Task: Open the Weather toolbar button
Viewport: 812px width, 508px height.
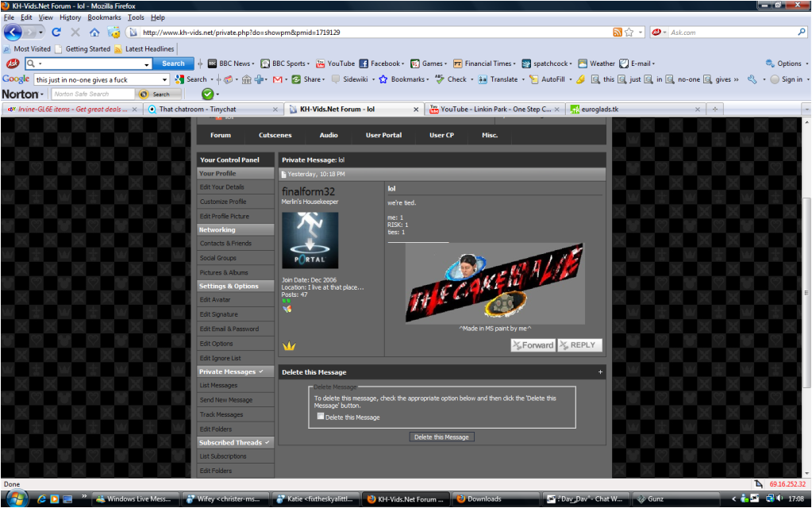Action: pyautogui.click(x=597, y=63)
